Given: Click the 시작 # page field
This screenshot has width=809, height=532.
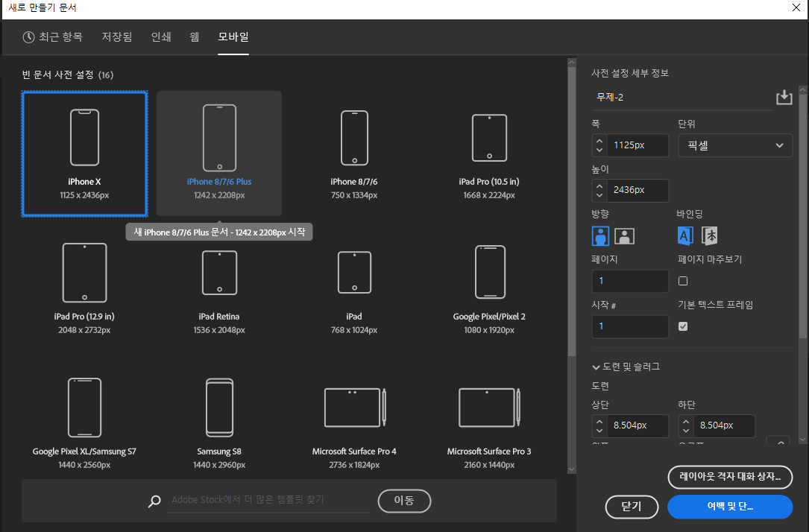Looking at the screenshot, I should tap(631, 326).
